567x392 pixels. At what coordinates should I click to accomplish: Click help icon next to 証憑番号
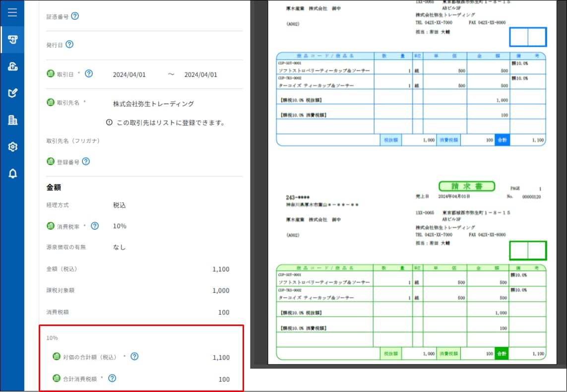[75, 16]
